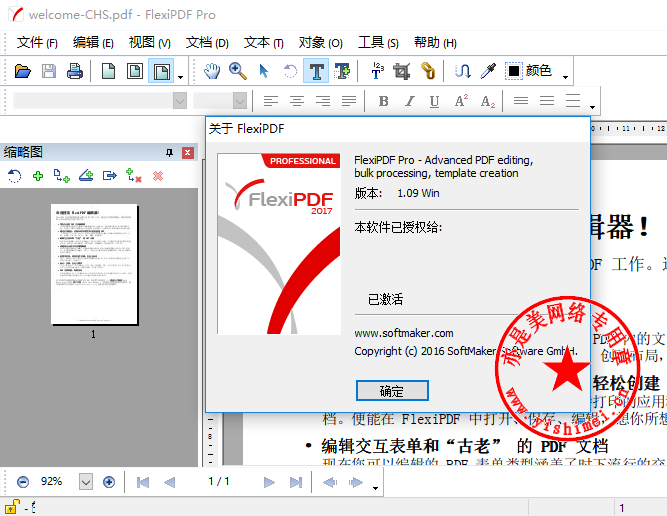The height and width of the screenshot is (516, 667).
Task: Select the single blank page layout icon
Action: 108,71
